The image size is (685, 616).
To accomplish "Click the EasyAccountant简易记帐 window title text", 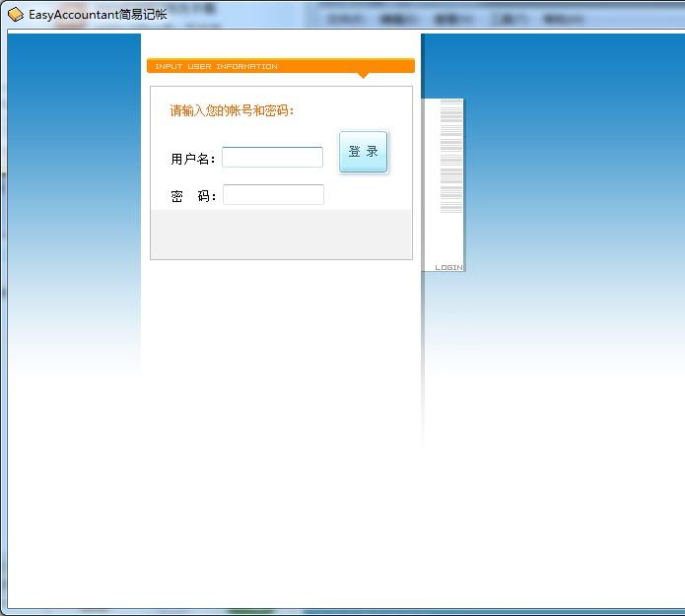I will (98, 15).
